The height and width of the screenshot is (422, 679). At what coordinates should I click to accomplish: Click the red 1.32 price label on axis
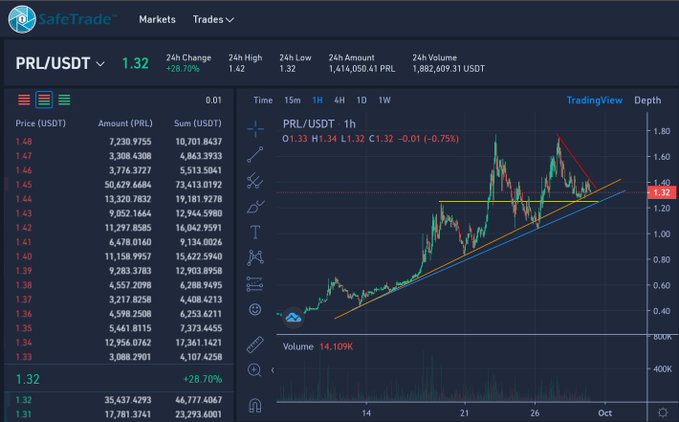(x=661, y=193)
